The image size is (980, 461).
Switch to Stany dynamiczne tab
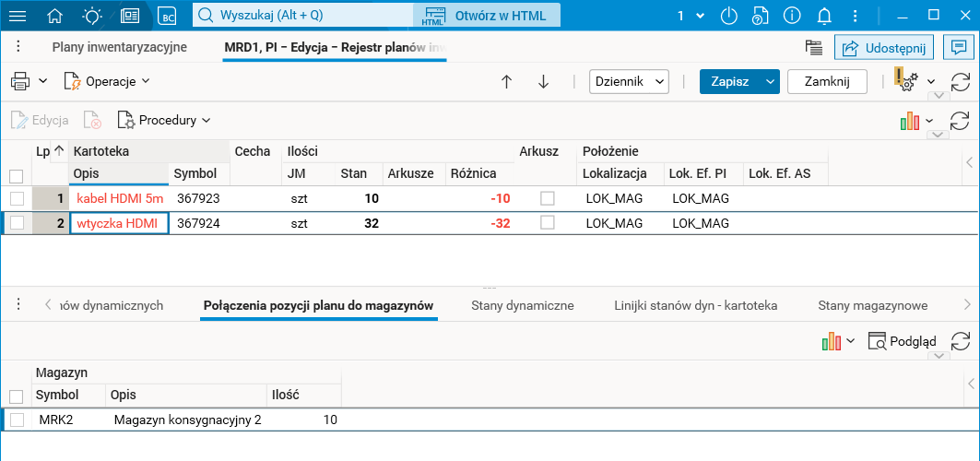523,305
